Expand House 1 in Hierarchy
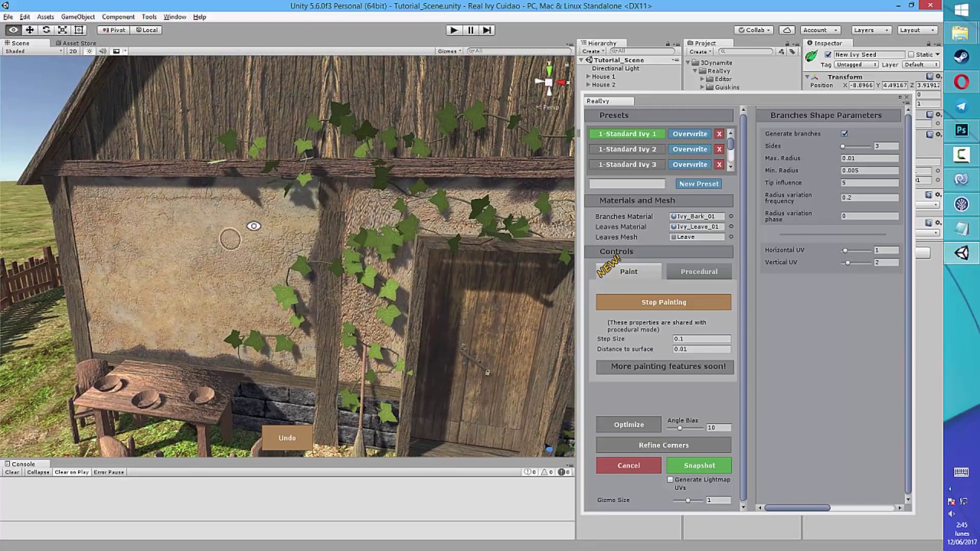This screenshot has width=980, height=551. pyautogui.click(x=589, y=77)
